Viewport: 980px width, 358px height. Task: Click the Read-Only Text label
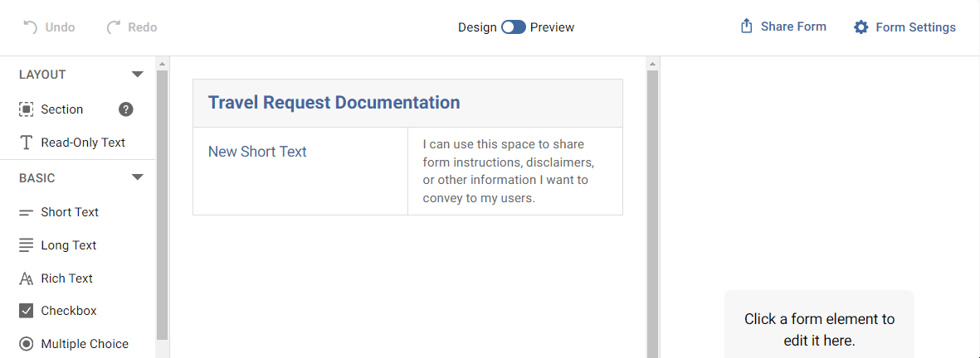point(83,143)
